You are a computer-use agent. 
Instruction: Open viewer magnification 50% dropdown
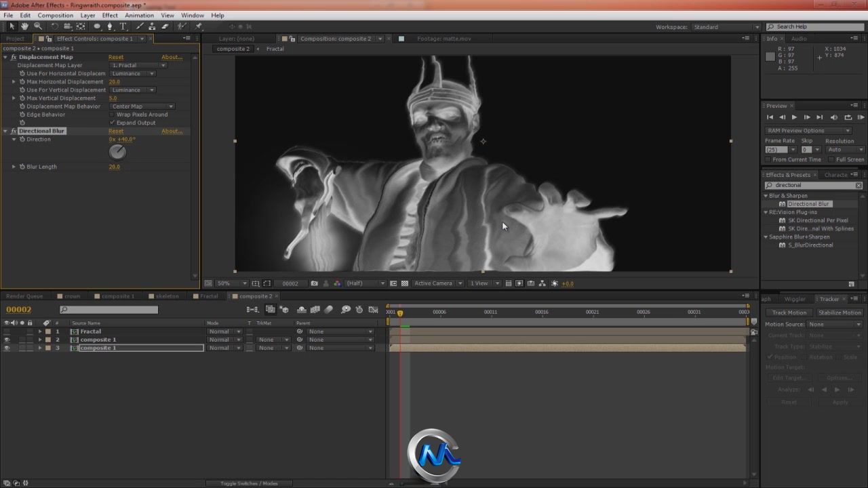pos(231,283)
